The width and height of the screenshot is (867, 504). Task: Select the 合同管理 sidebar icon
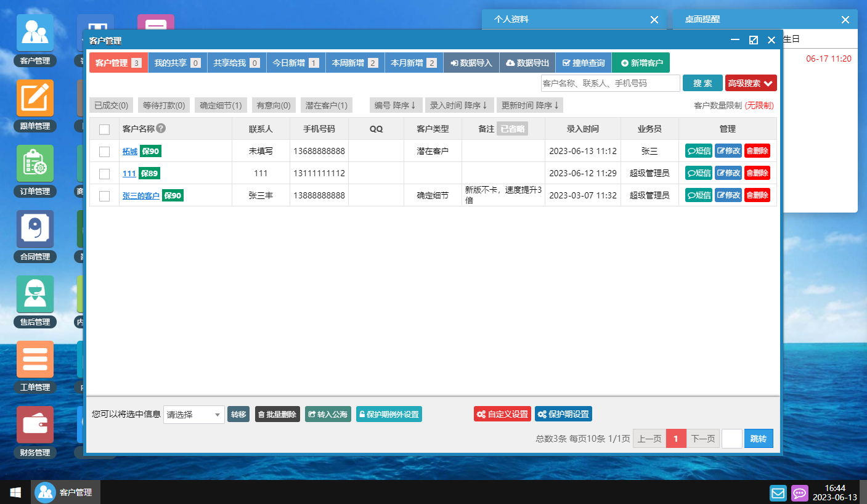(x=35, y=229)
